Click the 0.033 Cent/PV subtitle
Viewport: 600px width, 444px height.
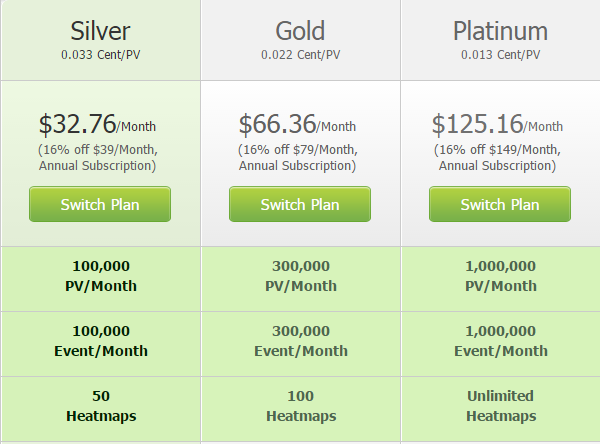[x=101, y=55]
